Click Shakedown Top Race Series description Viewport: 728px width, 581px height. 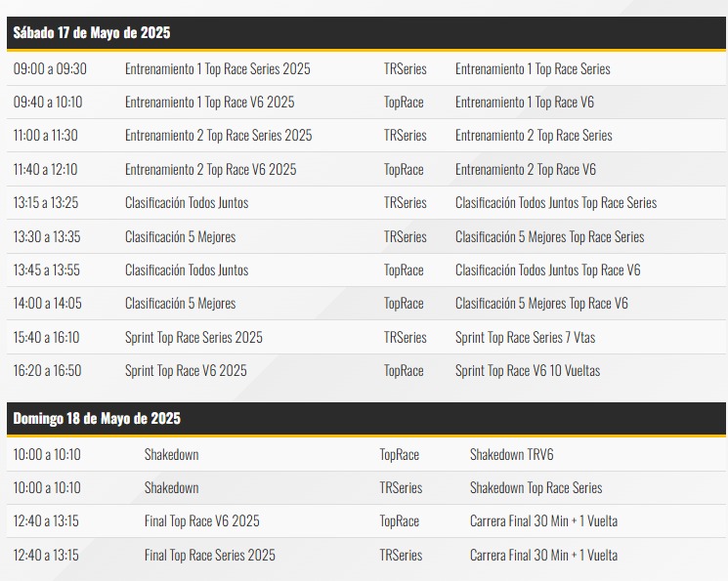[535, 488]
